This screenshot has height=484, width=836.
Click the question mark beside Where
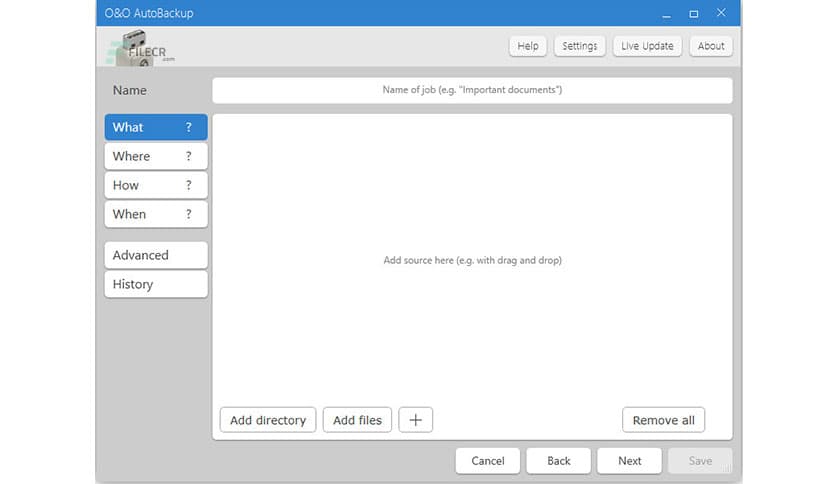[189, 156]
